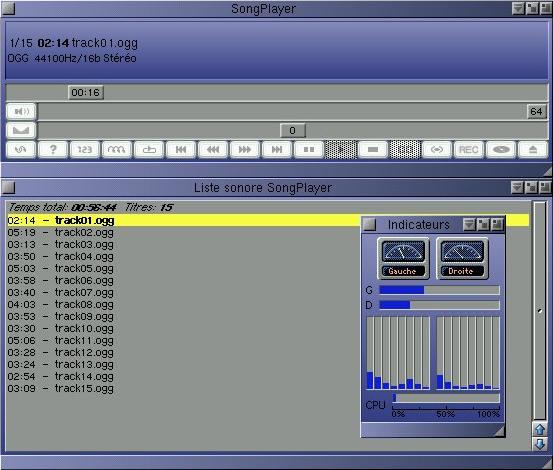The height and width of the screenshot is (470, 553).
Task: Close the SongPlayer main window
Action: tap(8, 8)
